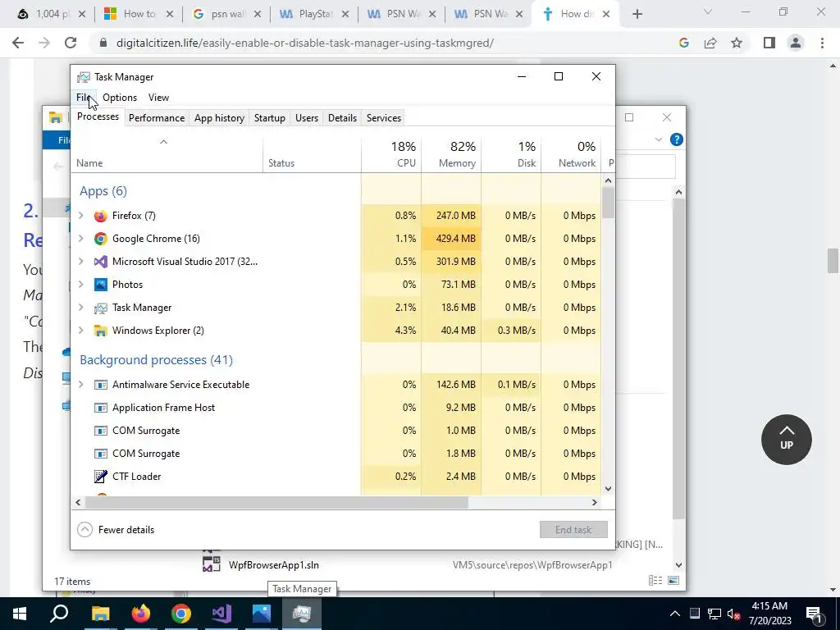The image size is (840, 630).
Task: Sort by Disk column header
Action: click(x=512, y=154)
